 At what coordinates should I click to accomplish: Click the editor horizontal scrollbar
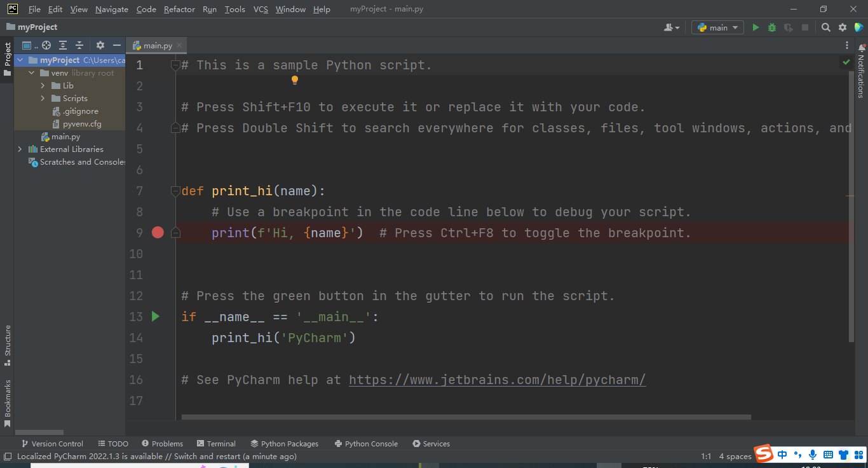click(x=466, y=417)
